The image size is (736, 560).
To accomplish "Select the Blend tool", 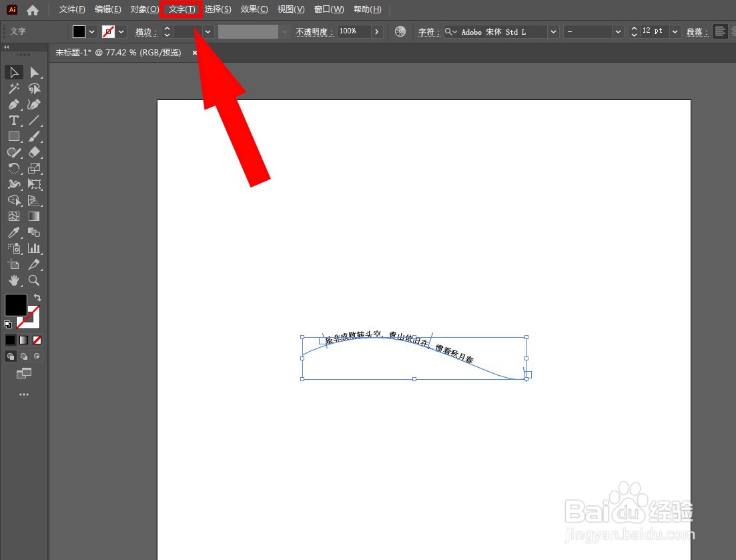I will [x=34, y=232].
